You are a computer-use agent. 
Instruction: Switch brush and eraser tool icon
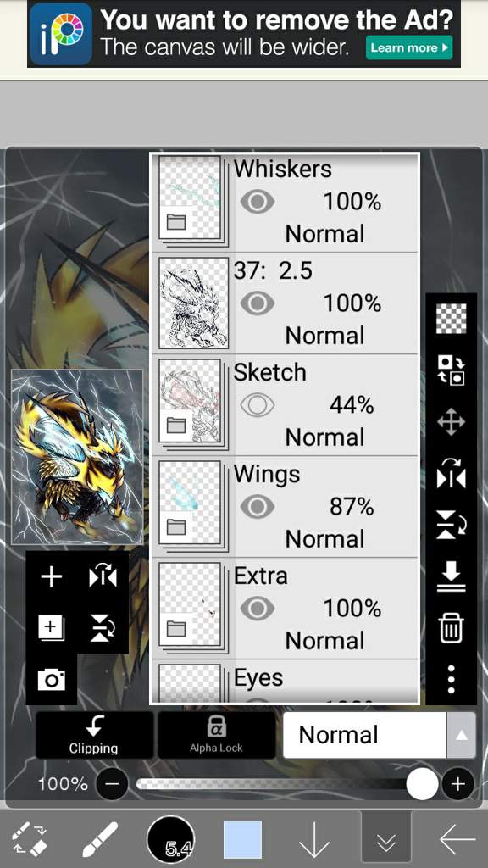(30, 839)
